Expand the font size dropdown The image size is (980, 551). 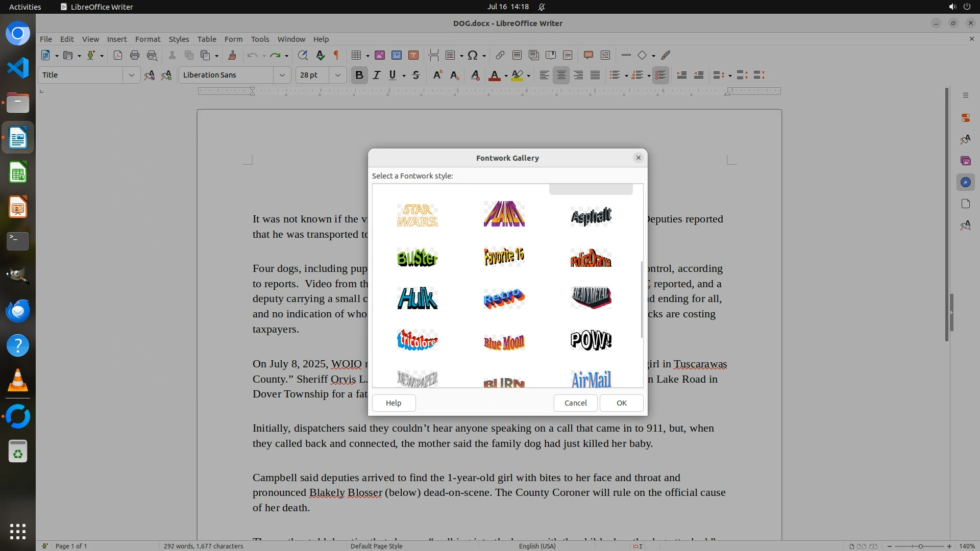click(337, 75)
